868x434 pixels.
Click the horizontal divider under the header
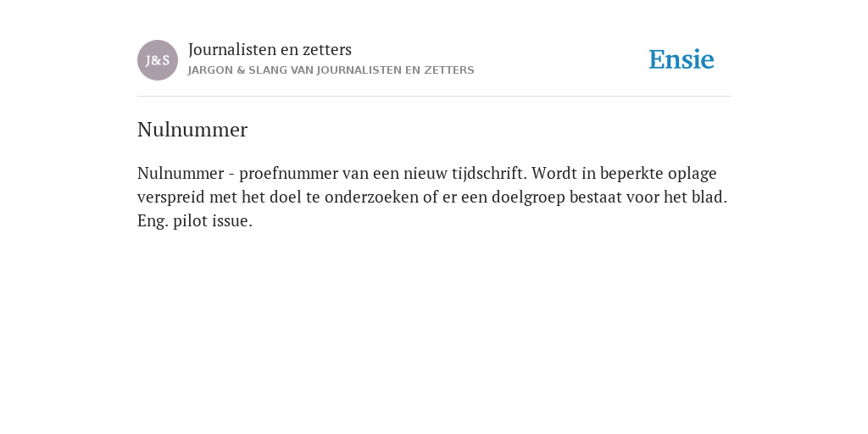point(434,97)
